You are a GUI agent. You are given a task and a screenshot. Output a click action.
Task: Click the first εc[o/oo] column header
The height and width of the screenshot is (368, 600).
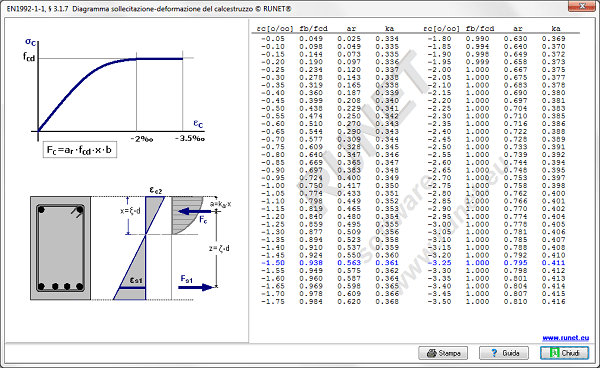coord(275,29)
